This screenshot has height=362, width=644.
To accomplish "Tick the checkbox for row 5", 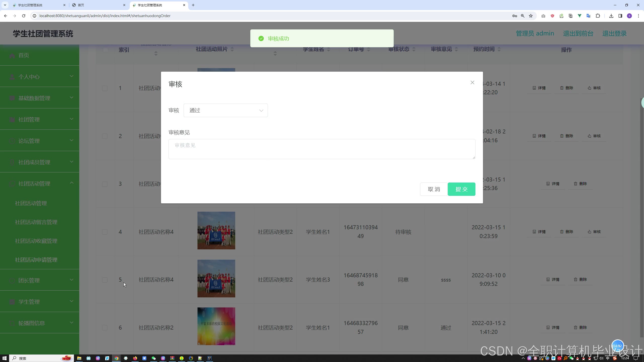I will [105, 280].
